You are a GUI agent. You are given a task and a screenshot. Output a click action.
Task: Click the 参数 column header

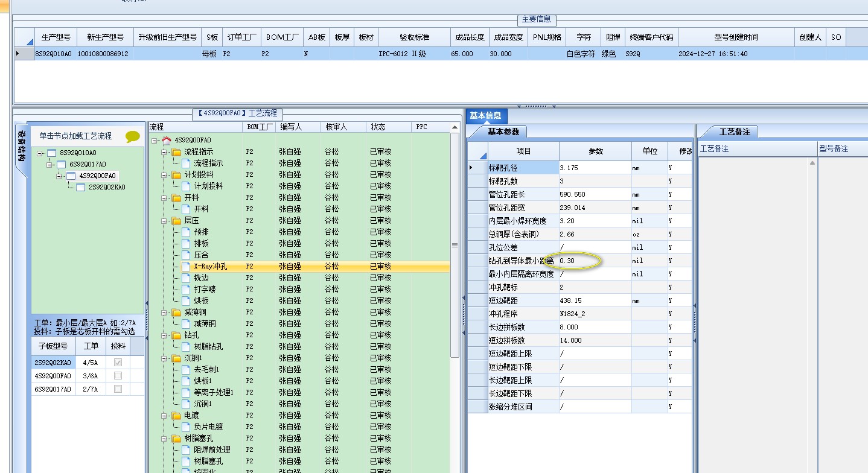click(x=596, y=151)
